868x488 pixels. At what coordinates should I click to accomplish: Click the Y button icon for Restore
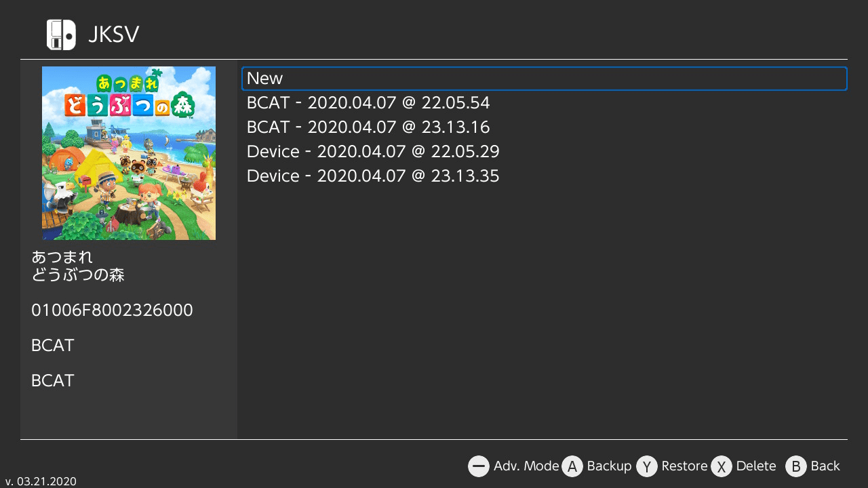[647, 466]
